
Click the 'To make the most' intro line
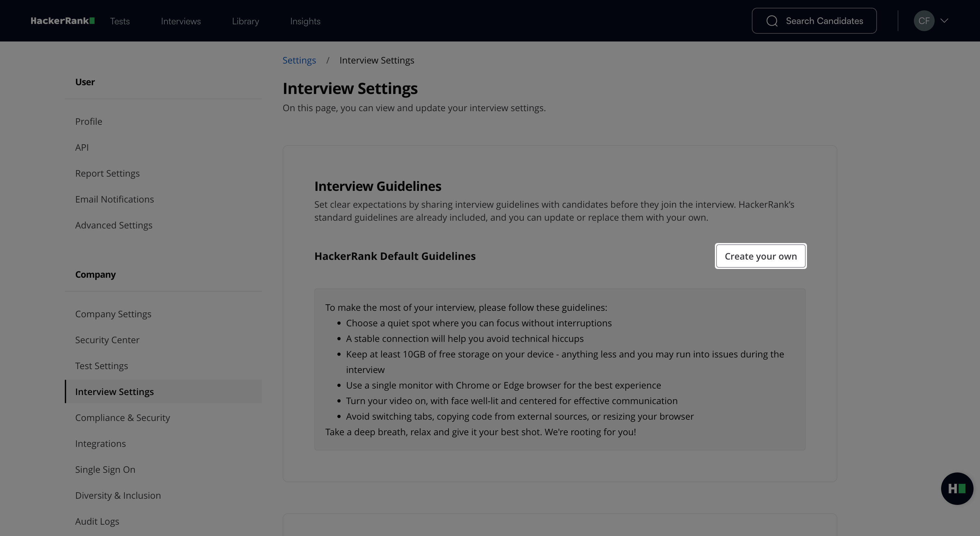pyautogui.click(x=466, y=307)
